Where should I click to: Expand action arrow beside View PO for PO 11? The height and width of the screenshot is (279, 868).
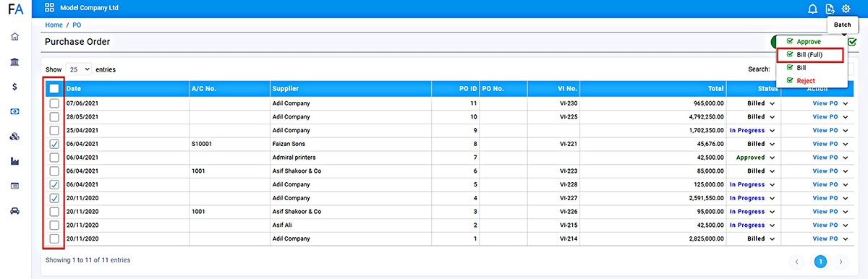click(845, 103)
